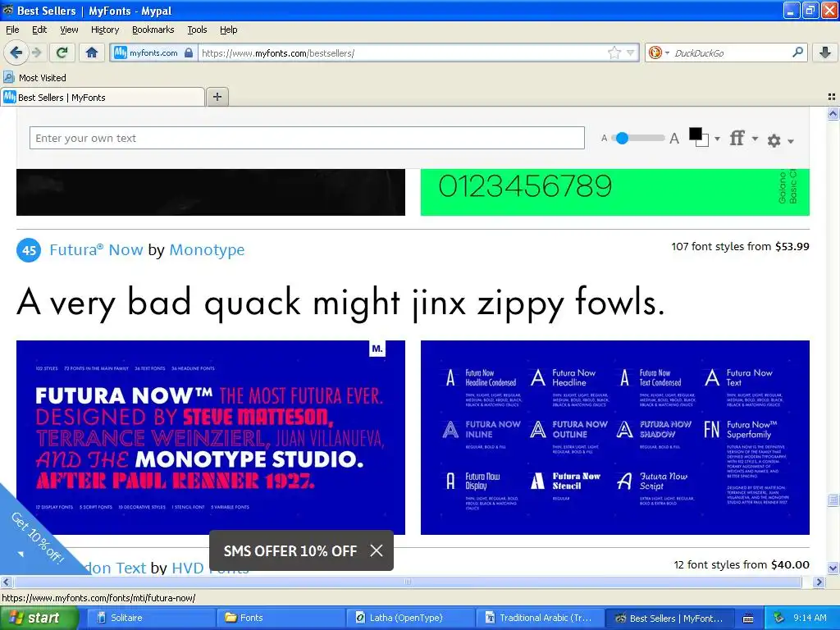Screen dimensions: 840x630
Task: Open the downloads arrow button
Action: [825, 52]
